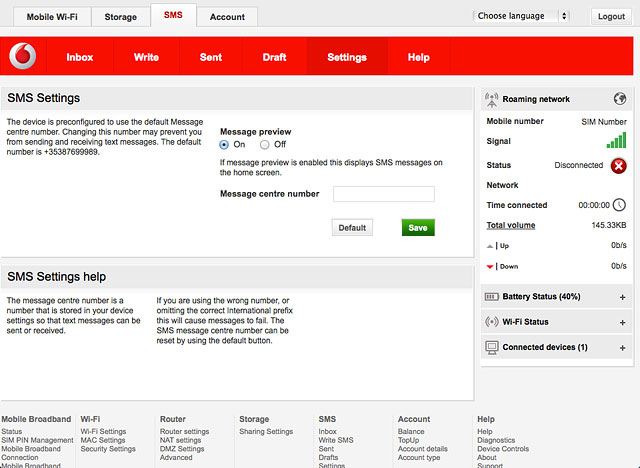Screen dimensions: 640x468
Task: Open the Account details footer link
Action: point(423,448)
